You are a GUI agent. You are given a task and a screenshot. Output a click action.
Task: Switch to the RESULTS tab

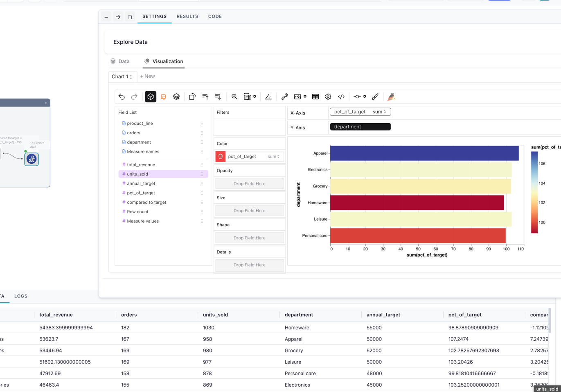(x=187, y=16)
